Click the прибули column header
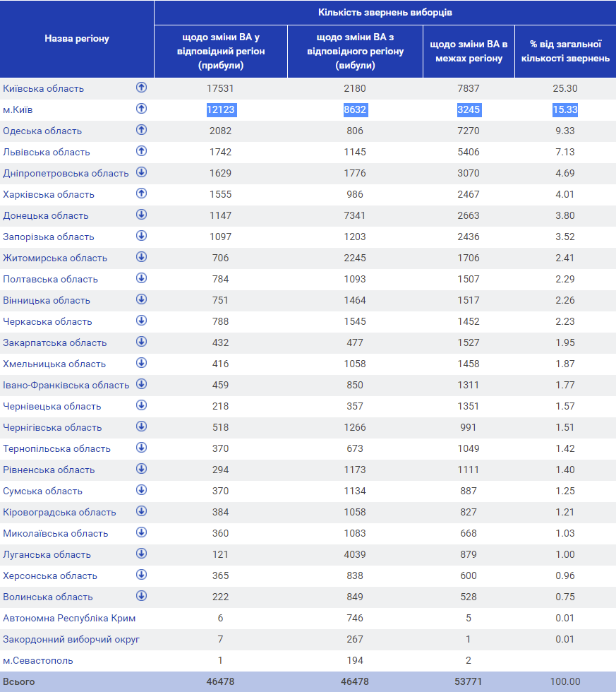Screen dimensions: 616x692 tap(221, 53)
